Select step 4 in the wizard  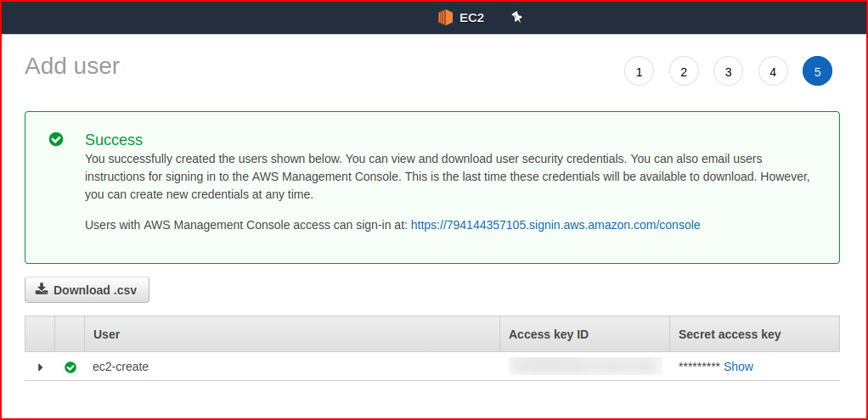(773, 71)
